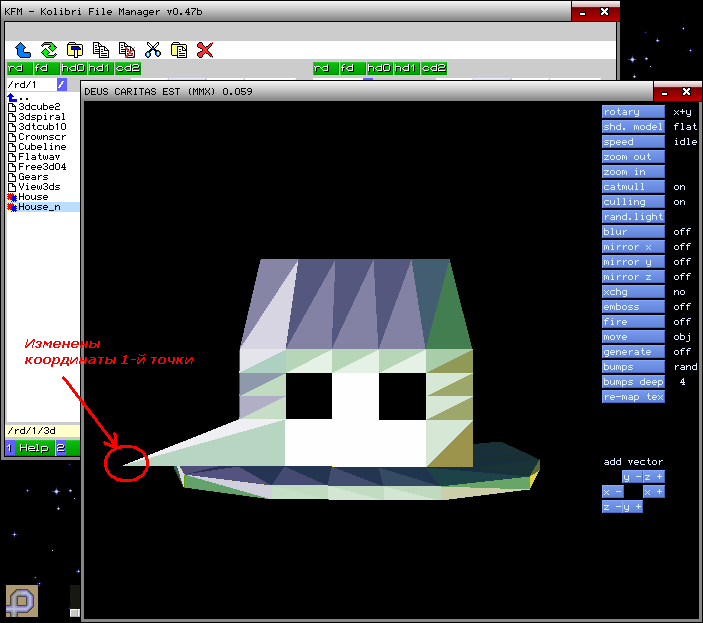Click the red X delete icon

tap(205, 49)
